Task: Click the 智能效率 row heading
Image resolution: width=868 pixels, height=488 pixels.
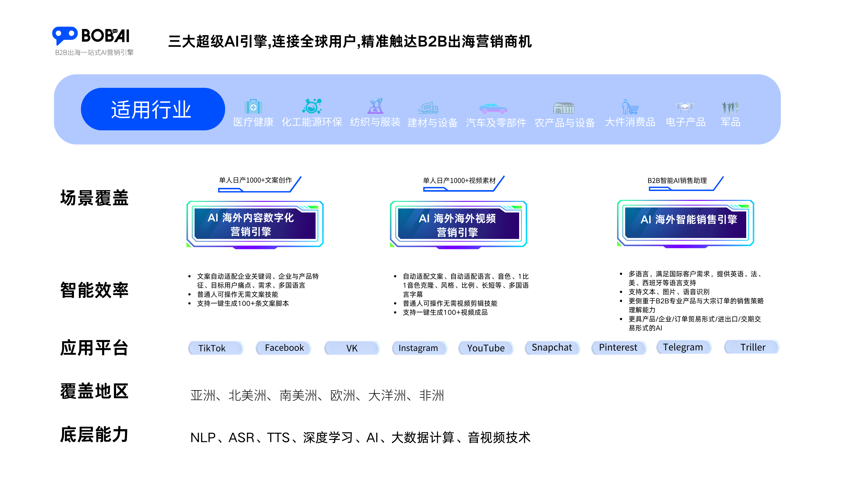Action: (x=94, y=290)
